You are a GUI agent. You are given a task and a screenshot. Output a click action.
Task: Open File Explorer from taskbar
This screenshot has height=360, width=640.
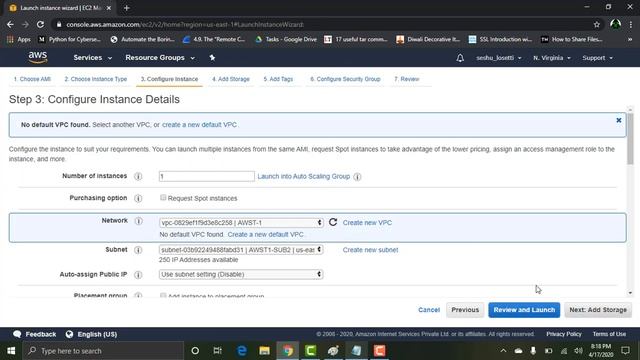pyautogui.click(x=264, y=351)
